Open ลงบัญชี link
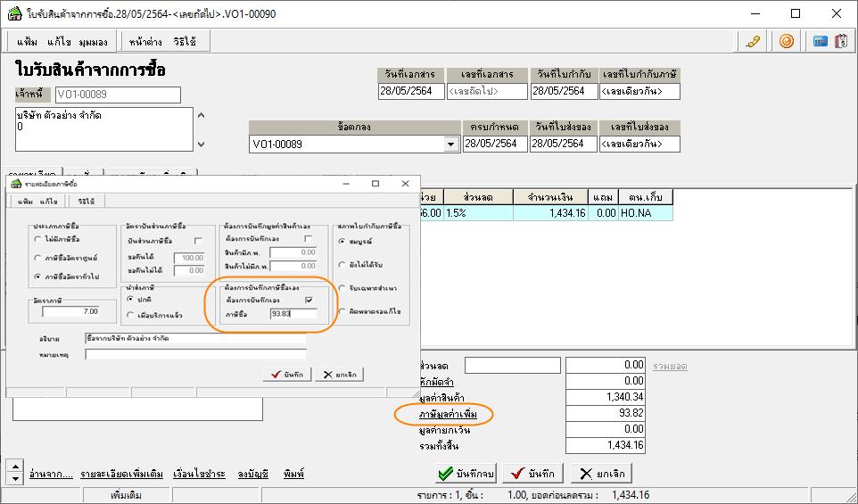This screenshot has height=504, width=858. (x=252, y=474)
